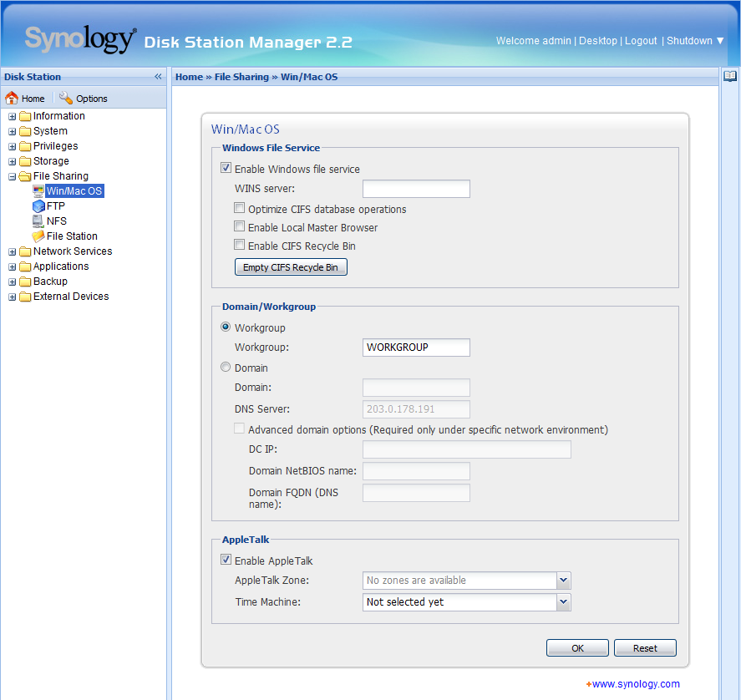Click the Information folder icon
The image size is (741, 700).
[25, 116]
